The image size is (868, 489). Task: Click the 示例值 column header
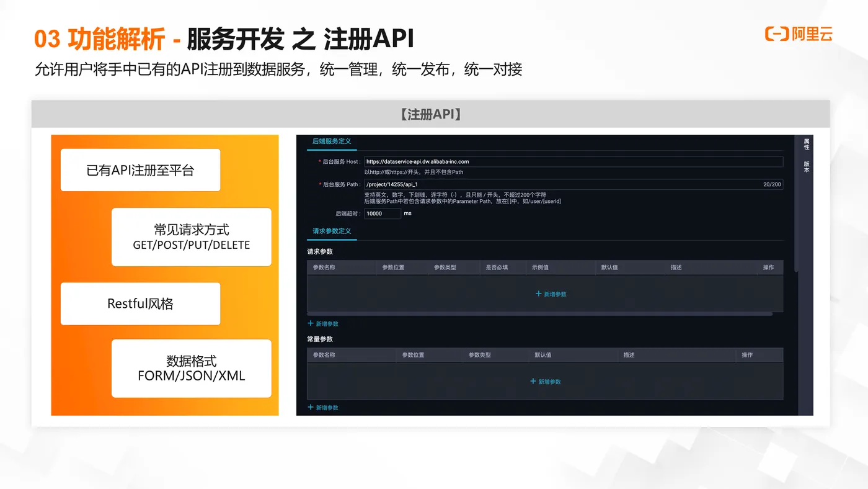point(540,267)
